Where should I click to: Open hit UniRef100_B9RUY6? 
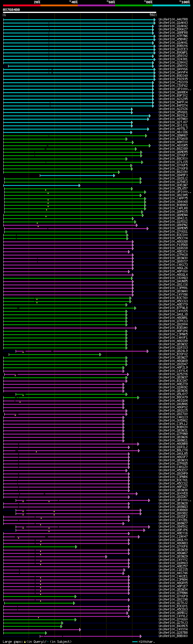click(x=173, y=46)
